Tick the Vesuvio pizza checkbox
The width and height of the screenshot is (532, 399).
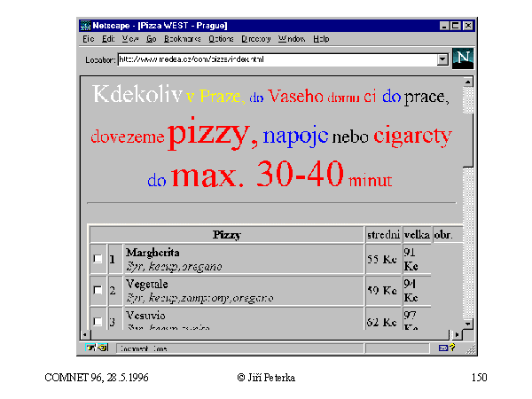98,321
